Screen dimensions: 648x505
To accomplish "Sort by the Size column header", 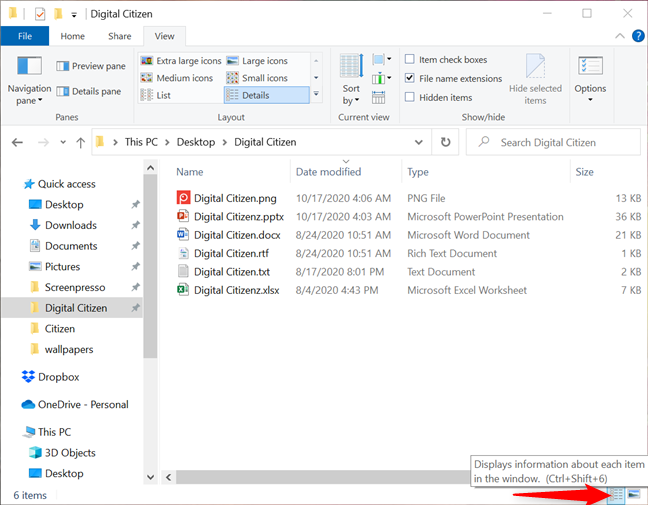I will pyautogui.click(x=584, y=172).
